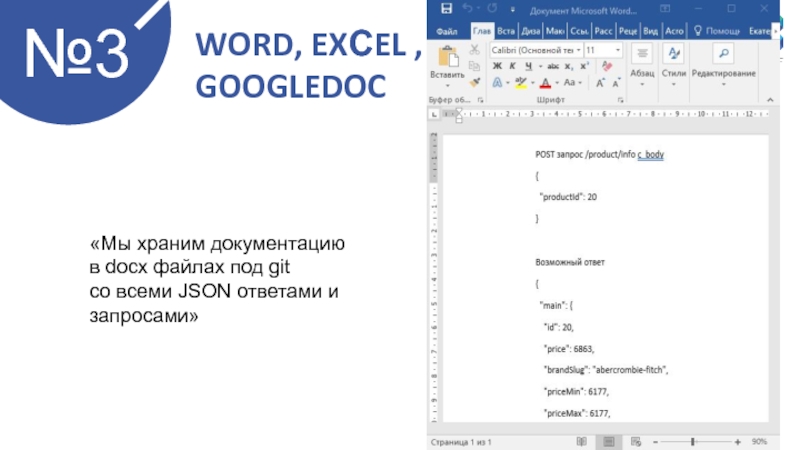Click the Undo arrow in the quick access toolbar
This screenshot has height=450, width=800.
[466, 9]
